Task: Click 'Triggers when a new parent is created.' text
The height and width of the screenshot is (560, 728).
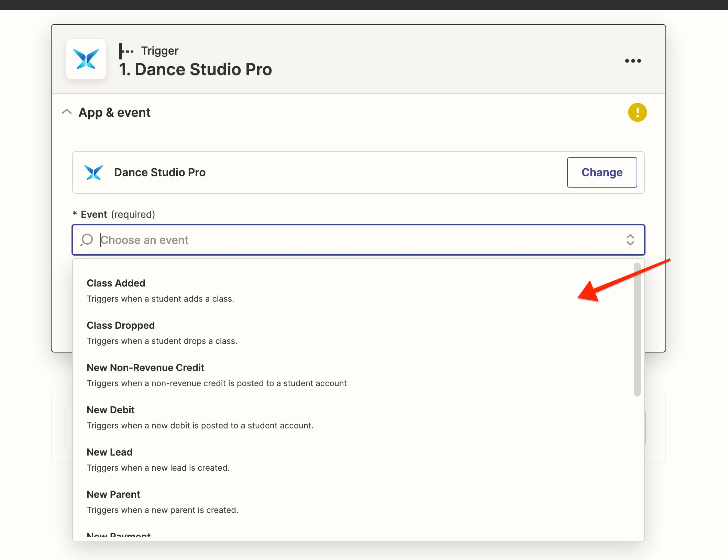Action: 162,510
